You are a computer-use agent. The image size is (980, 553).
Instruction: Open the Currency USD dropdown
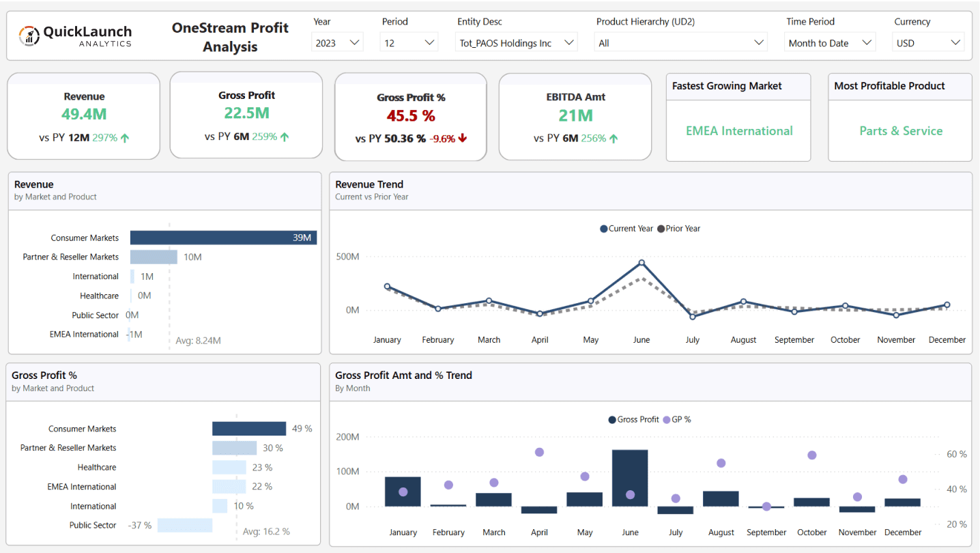click(x=928, y=42)
